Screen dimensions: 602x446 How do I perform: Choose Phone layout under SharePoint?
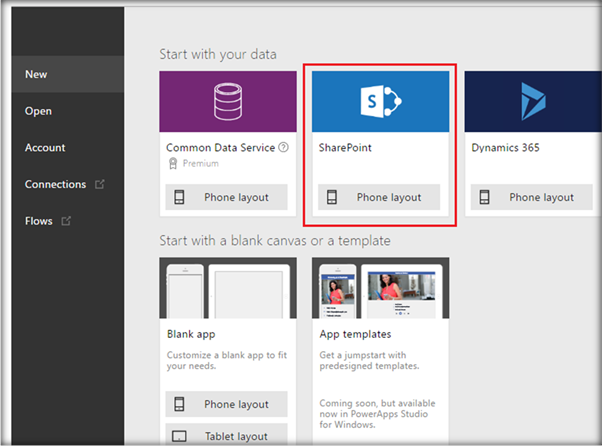[x=379, y=197]
